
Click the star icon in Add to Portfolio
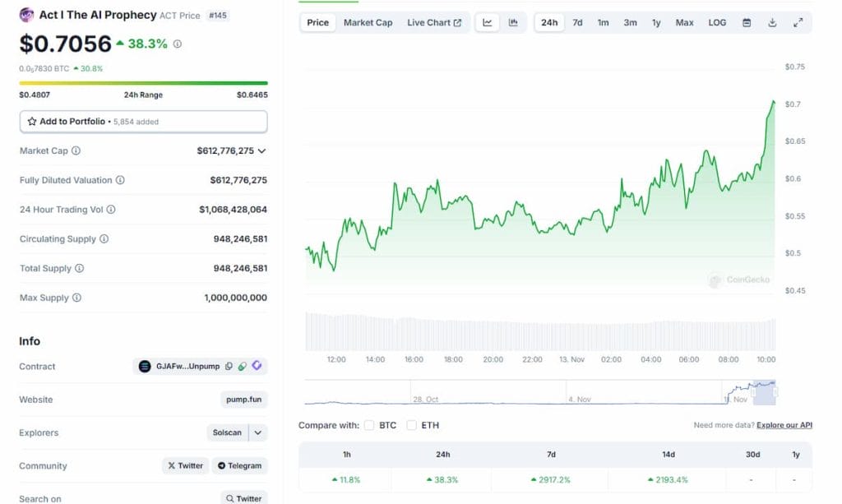(x=32, y=122)
